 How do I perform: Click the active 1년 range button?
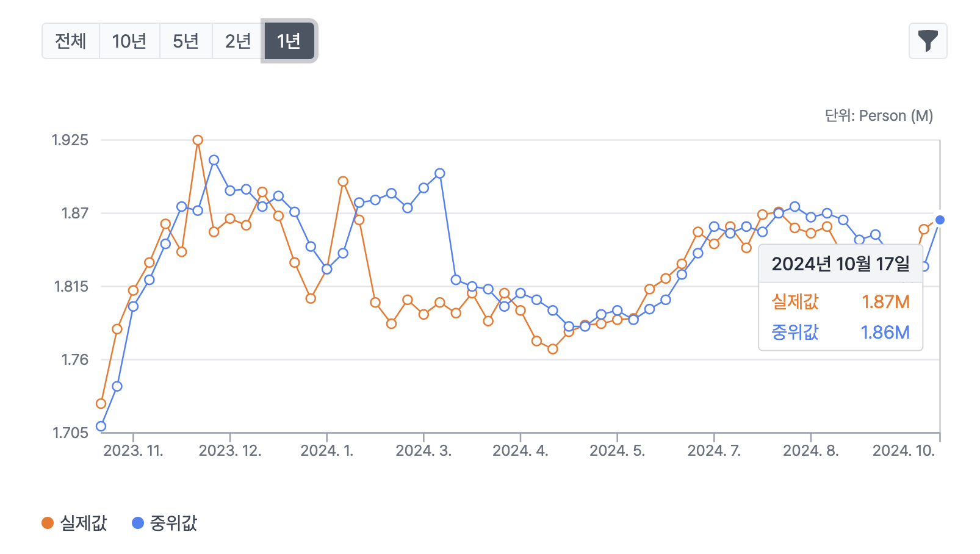[x=289, y=41]
